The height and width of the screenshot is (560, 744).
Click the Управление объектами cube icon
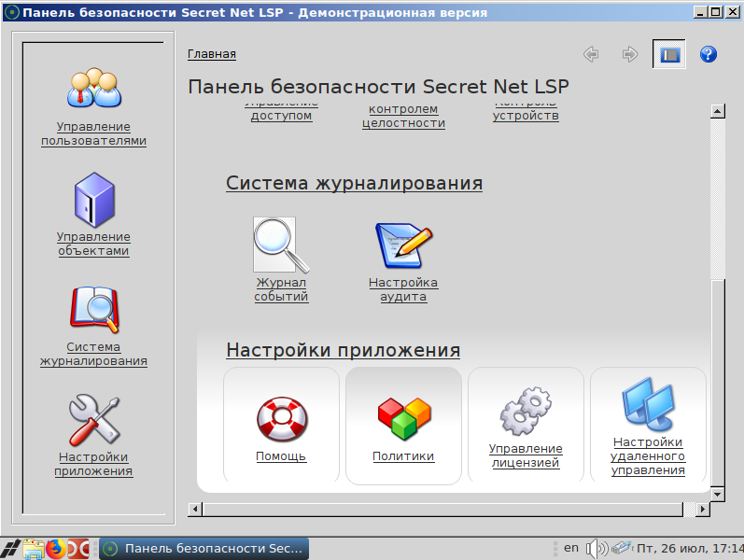[94, 200]
